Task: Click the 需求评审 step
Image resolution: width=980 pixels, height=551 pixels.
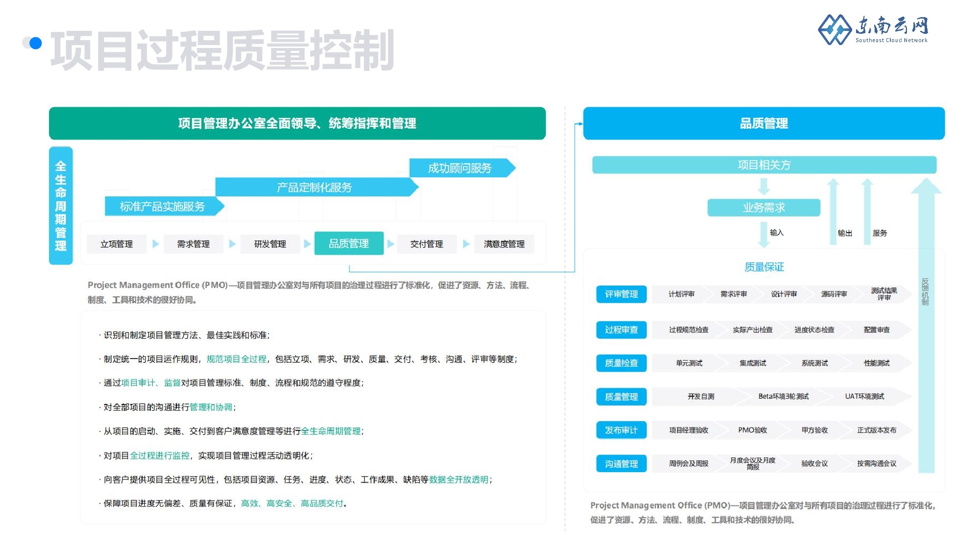Action: pyautogui.click(x=734, y=294)
